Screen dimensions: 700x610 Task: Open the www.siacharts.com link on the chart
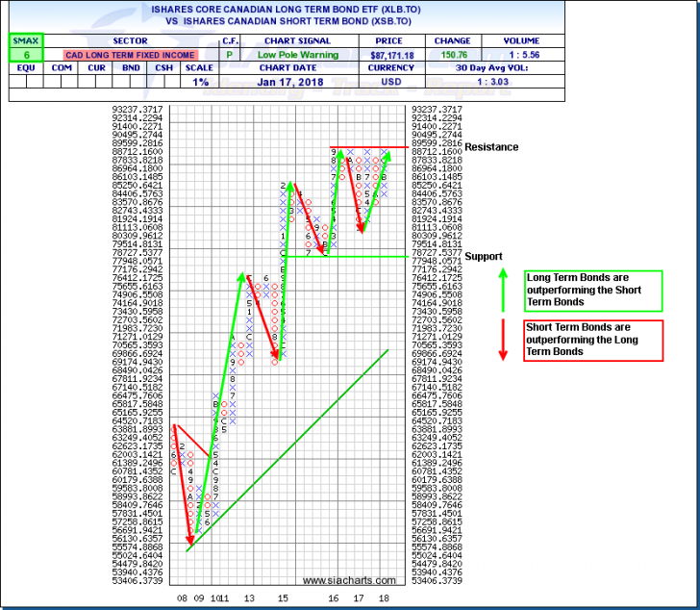tap(349, 580)
